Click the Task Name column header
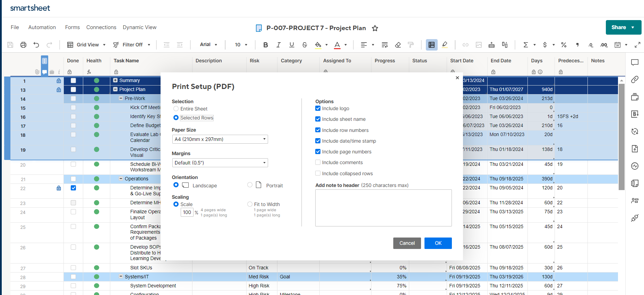Image resolution: width=644 pixels, height=295 pixels. (126, 61)
